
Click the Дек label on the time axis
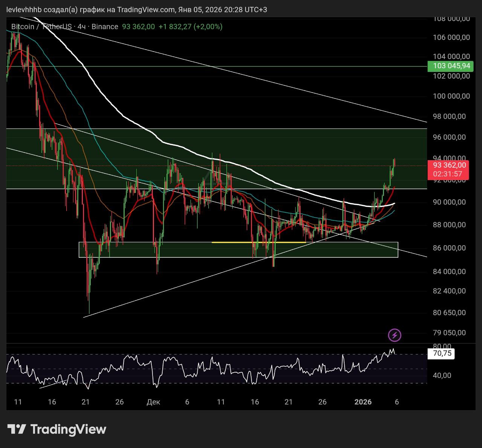coord(153,402)
